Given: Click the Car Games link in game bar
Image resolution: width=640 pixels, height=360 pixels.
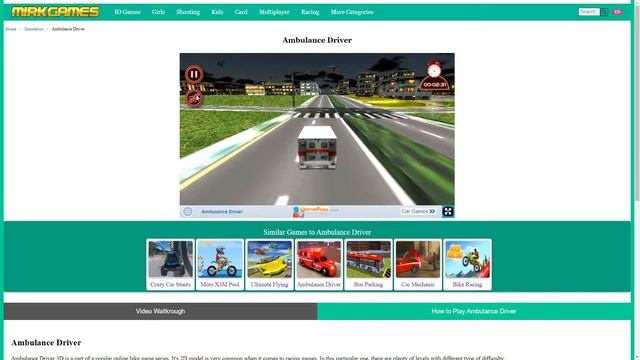Looking at the screenshot, I should [x=418, y=211].
